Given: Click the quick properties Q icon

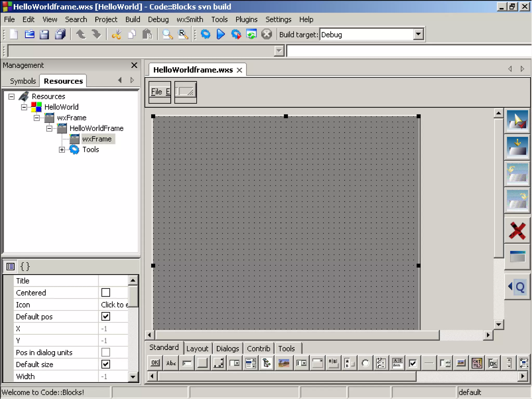Looking at the screenshot, I should click(x=517, y=287).
